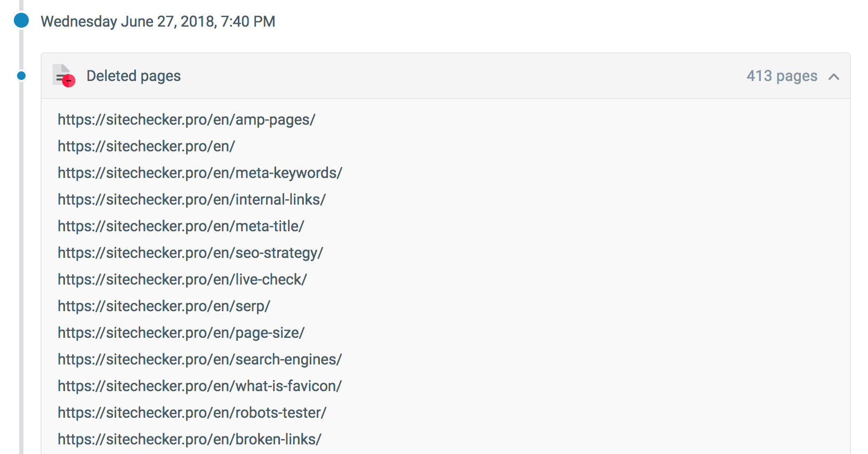Open the /en/search-engines/ URL
This screenshot has width=868, height=454.
coord(200,360)
